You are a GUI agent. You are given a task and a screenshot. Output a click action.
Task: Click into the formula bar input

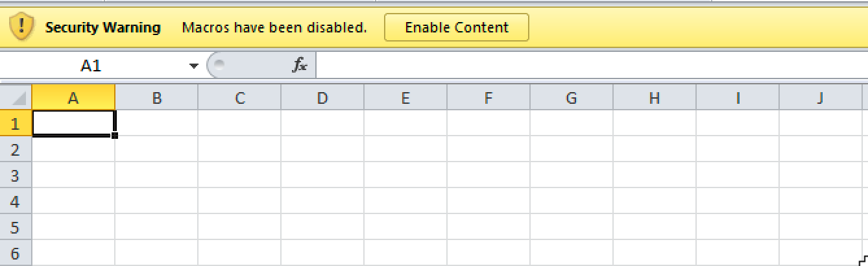592,65
